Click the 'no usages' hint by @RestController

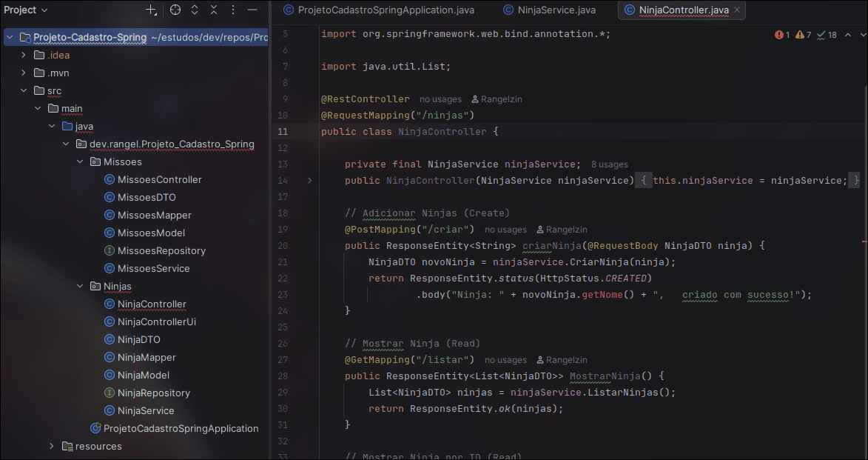tap(440, 99)
